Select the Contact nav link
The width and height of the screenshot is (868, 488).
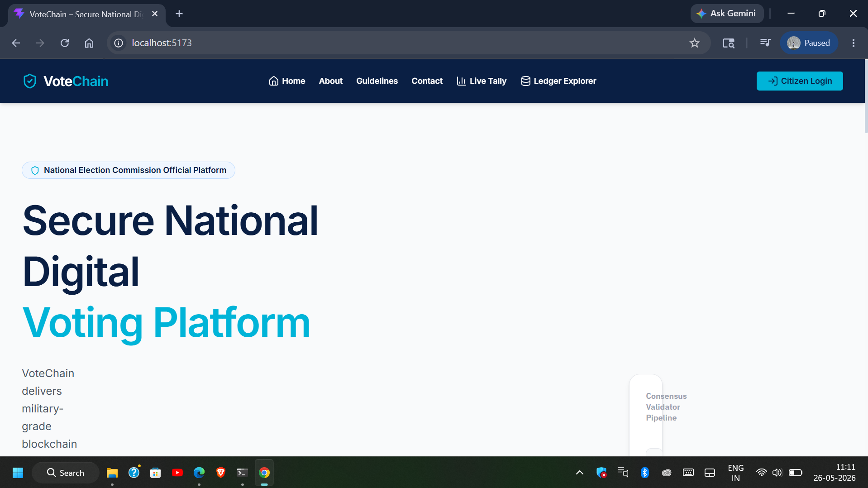point(427,81)
